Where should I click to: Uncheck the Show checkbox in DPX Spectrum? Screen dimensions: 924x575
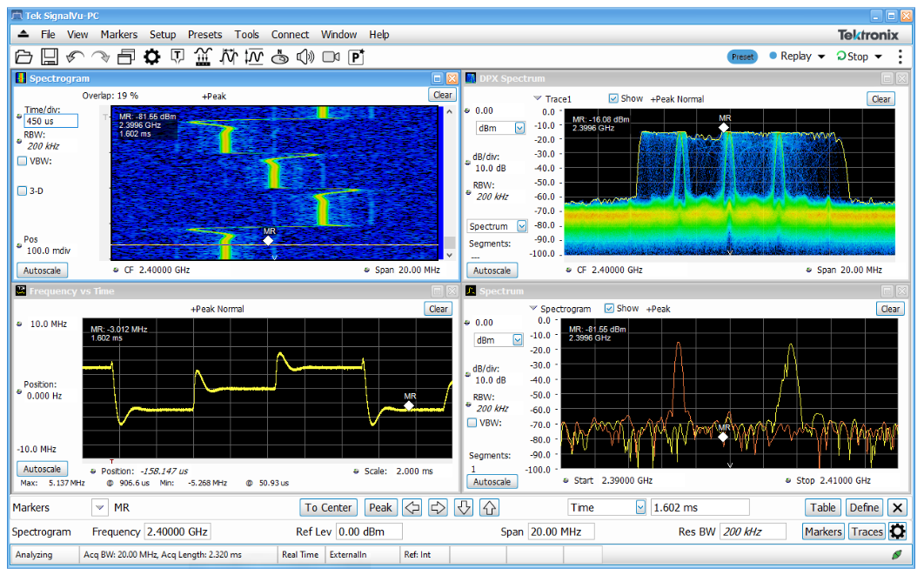coord(613,98)
